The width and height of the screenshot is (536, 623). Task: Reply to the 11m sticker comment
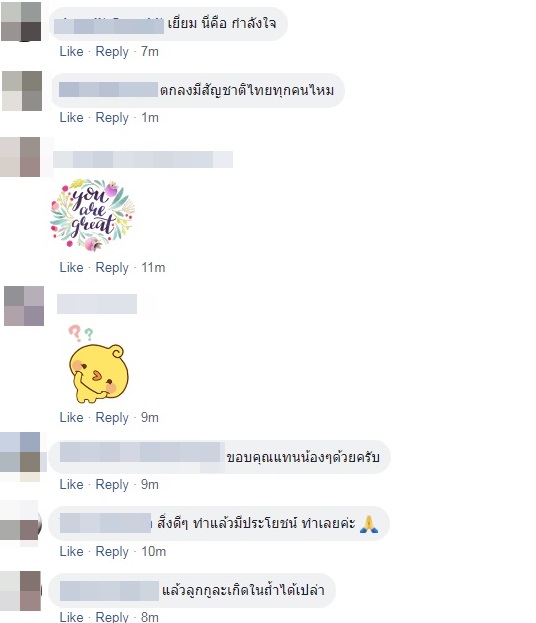(112, 267)
